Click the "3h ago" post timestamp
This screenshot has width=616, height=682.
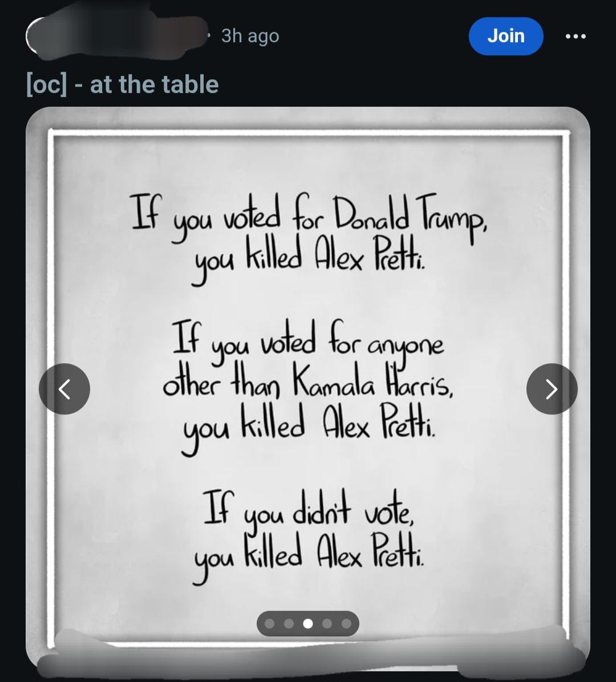coord(250,36)
